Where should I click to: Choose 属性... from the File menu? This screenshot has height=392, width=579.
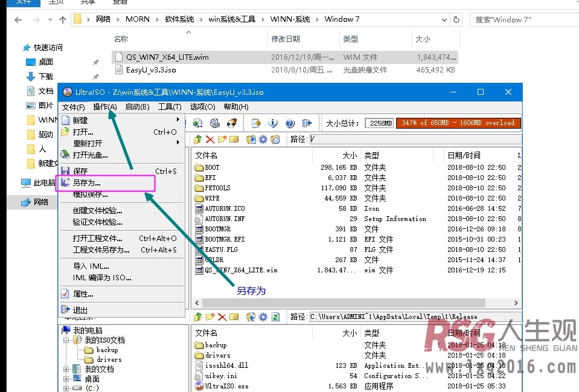pyautogui.click(x=121, y=294)
